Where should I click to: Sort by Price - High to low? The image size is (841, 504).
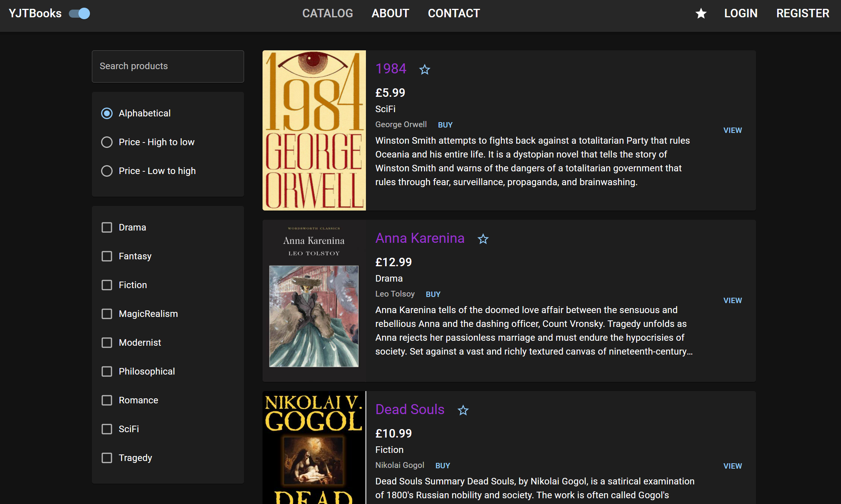pos(106,142)
